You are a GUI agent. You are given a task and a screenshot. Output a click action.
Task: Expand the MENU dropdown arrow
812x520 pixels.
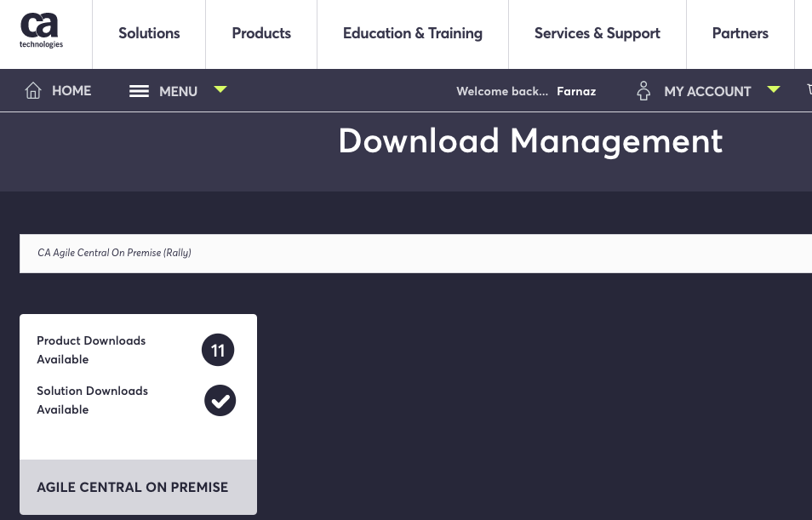click(220, 89)
